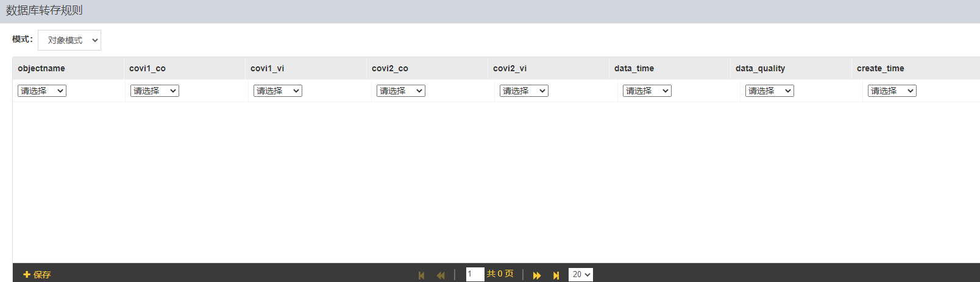
Task: Open the objectname column dropdown
Action: 42,91
